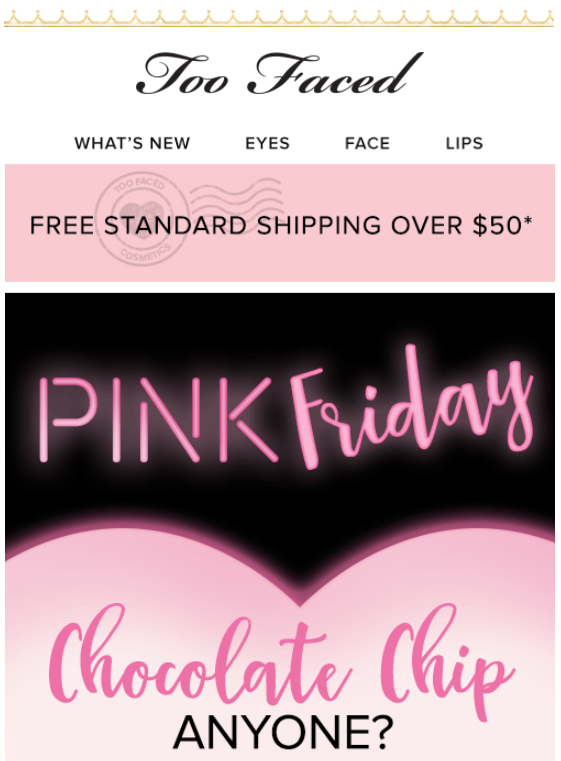This screenshot has width=561, height=761.
Task: Click the round Too Faced Cosmetics stamp icon
Action: 143,220
